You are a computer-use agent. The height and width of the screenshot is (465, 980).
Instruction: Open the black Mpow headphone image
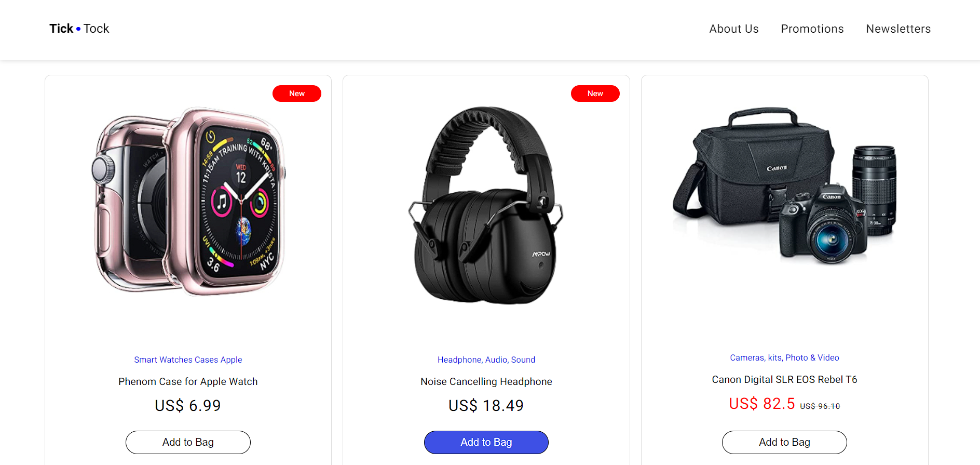click(x=486, y=206)
